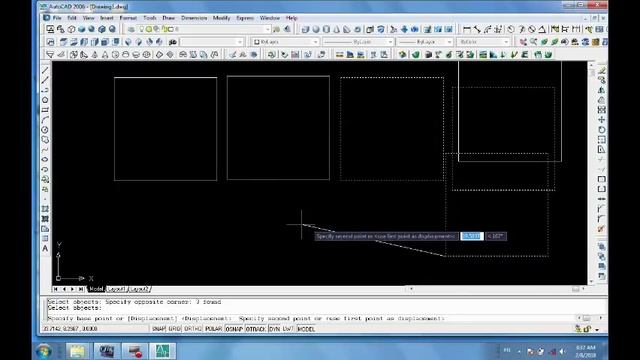Open the text style dropdown

(x=240, y=42)
